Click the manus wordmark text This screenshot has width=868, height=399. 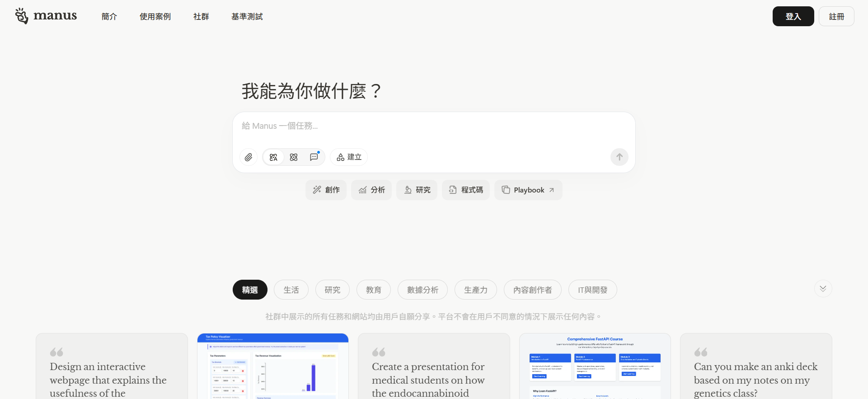[55, 16]
